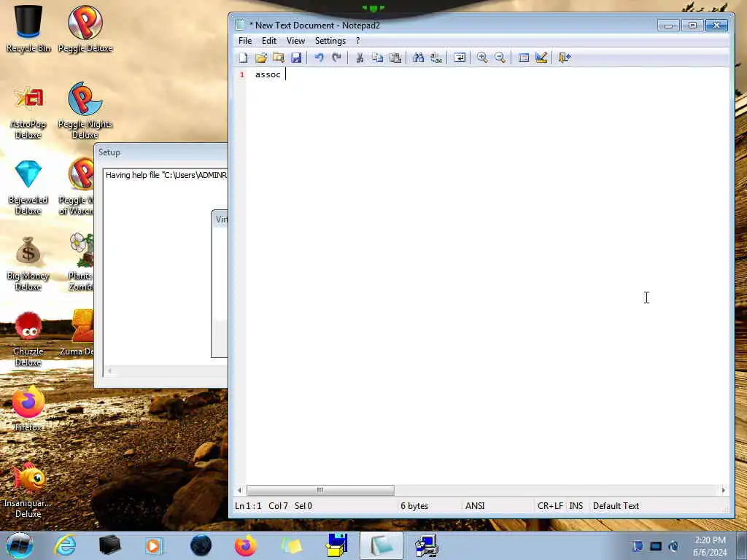Click the 'Having help file' text in Setup

point(166,175)
